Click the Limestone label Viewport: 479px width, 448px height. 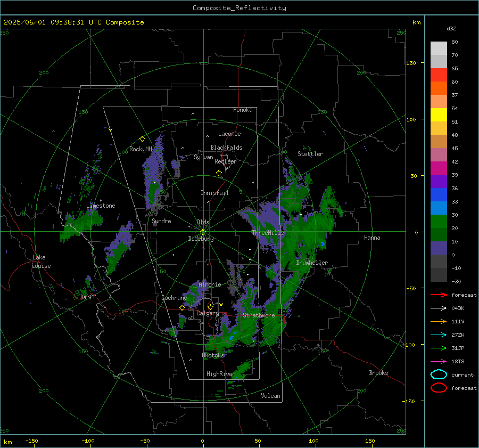(x=101, y=206)
